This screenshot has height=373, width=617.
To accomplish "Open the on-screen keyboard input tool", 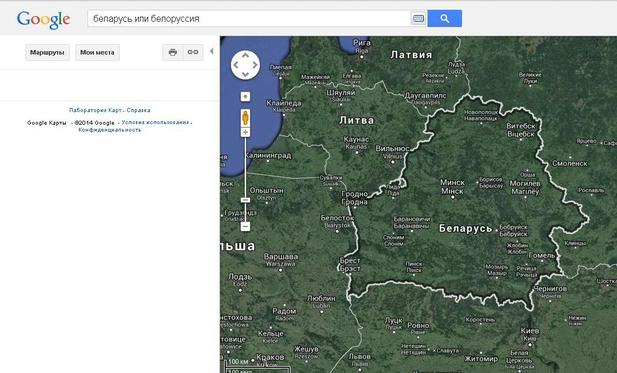I will (x=418, y=18).
